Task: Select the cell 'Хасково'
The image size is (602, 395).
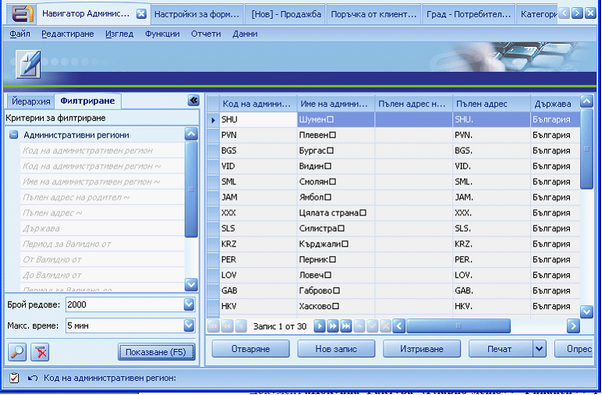Action: [336, 306]
